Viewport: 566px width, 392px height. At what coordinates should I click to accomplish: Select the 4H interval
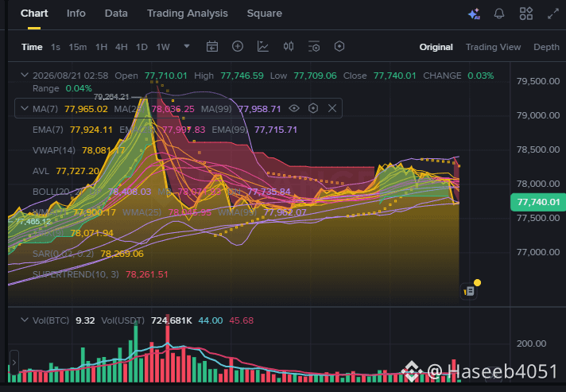click(122, 47)
